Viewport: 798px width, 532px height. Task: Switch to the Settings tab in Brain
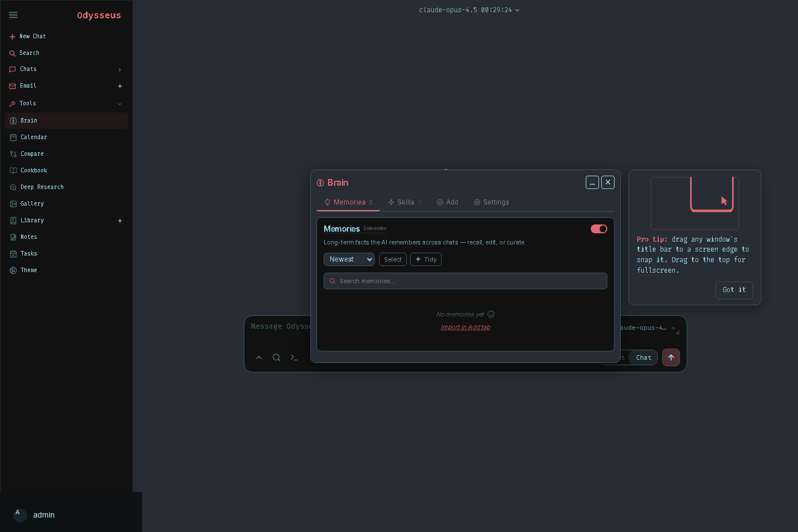(491, 202)
